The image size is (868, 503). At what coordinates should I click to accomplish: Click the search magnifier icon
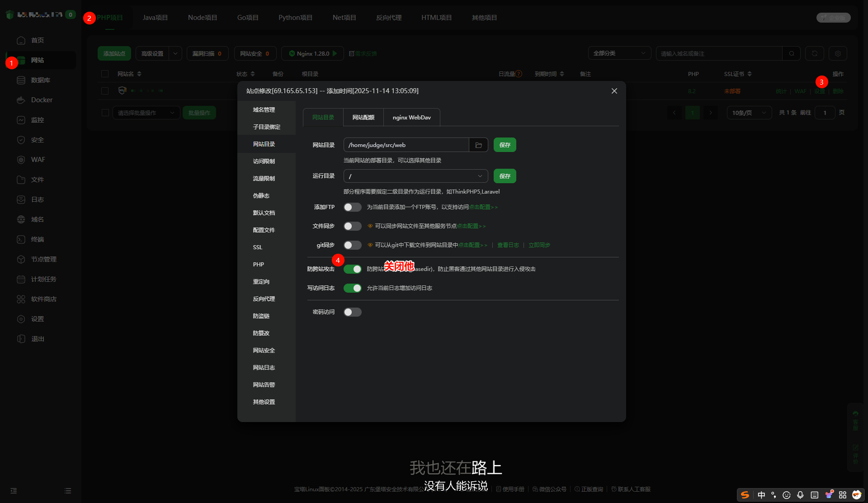click(791, 53)
